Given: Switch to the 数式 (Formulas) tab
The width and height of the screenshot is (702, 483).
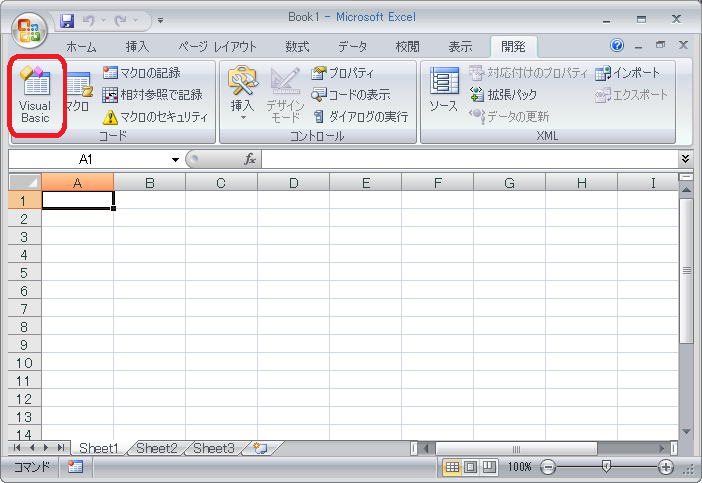Looking at the screenshot, I should pos(297,47).
